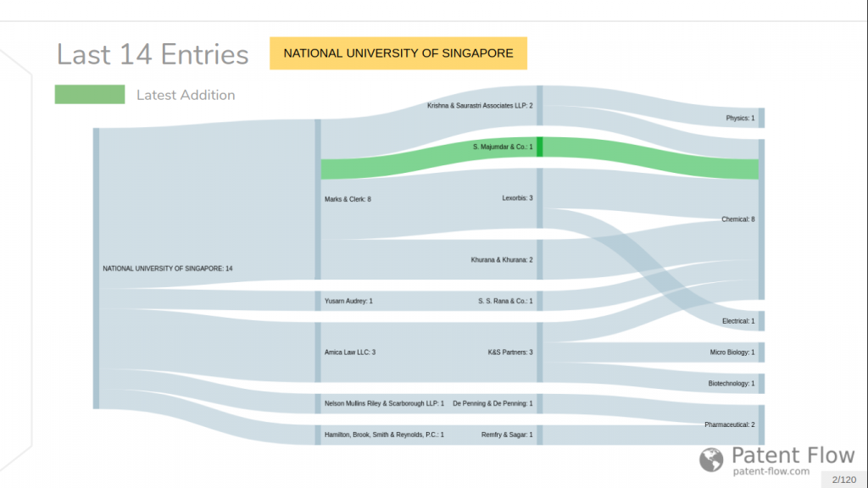
Task: Click the 'S. S. Rana & Co.: 1' label
Action: 505,301
